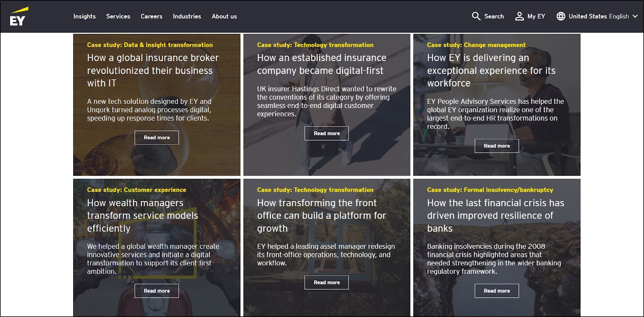644x317 pixels.
Task: Open the Careers menu
Action: [x=151, y=17]
